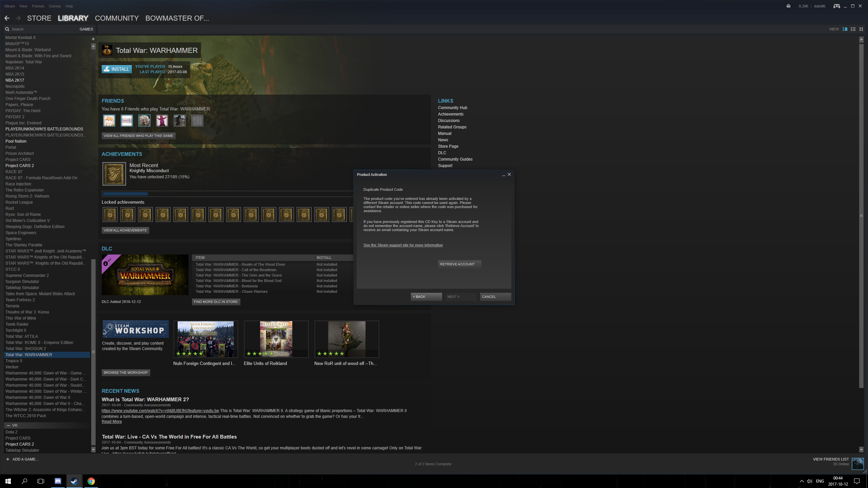Screen dimensions: 868x488
Task: Open the Nuln Foreign Contingent workshop thumbnail
Action: (x=205, y=339)
